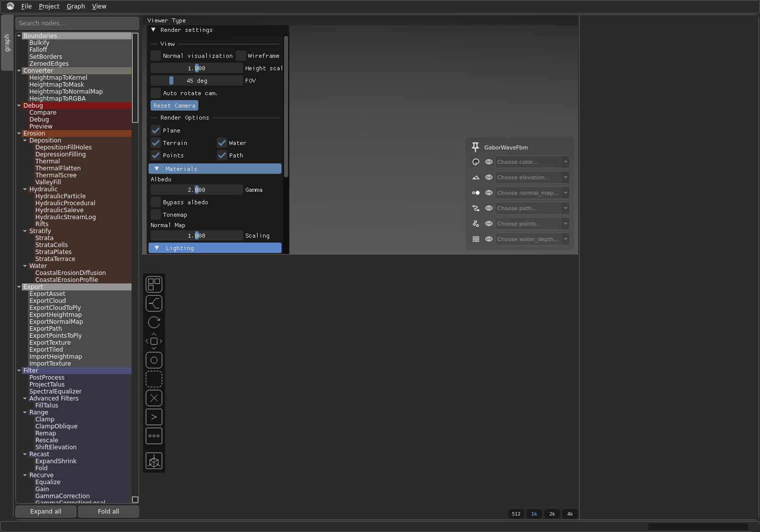760x532 pixels.
Task: Click the 3D cube viewer icon
Action: (x=154, y=461)
